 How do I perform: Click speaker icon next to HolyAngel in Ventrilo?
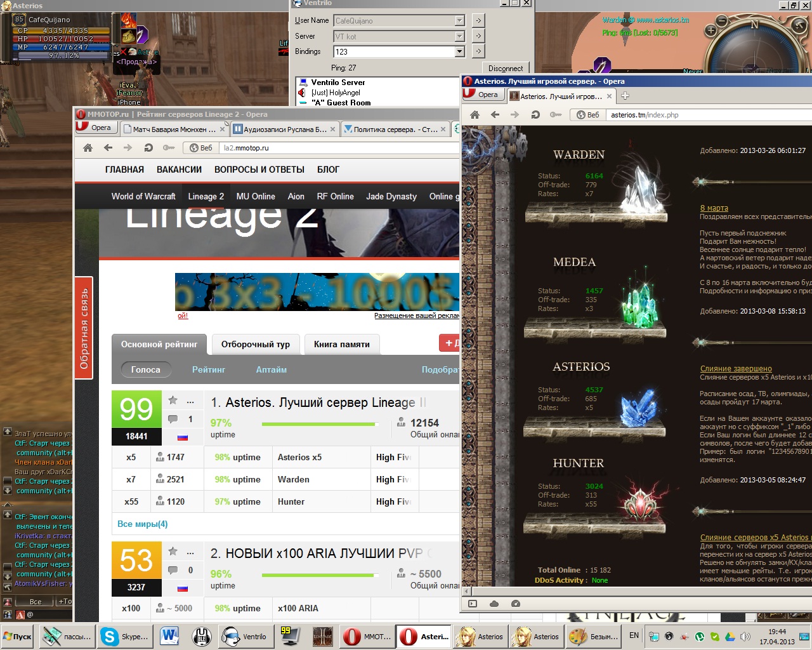pos(302,93)
